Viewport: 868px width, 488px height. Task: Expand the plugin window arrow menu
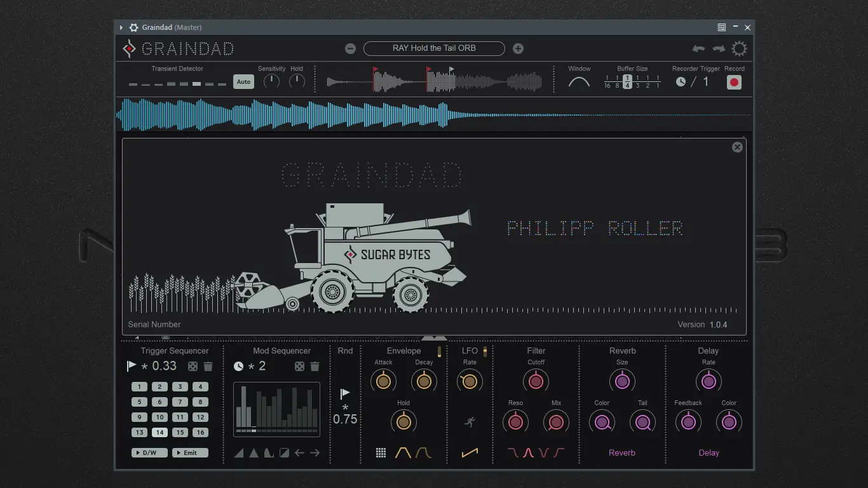(x=121, y=27)
